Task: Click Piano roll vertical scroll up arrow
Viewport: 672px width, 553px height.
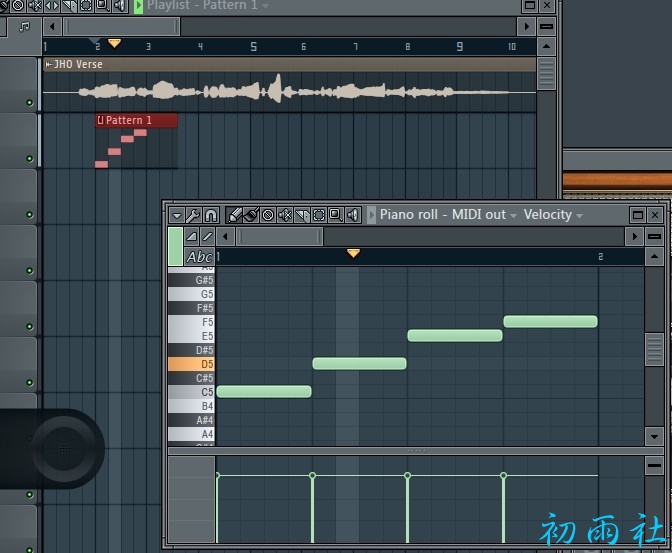Action: (654, 257)
